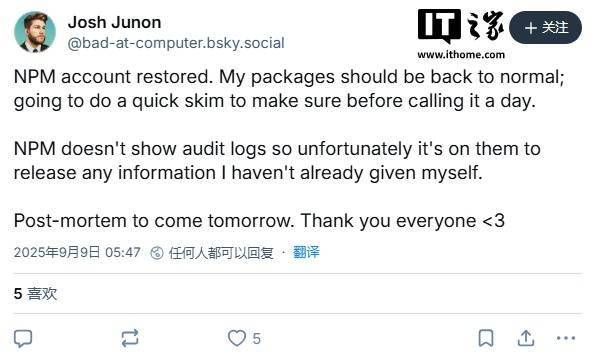The image size is (596, 362).
Task: Bookmark this post
Action: coord(486,338)
